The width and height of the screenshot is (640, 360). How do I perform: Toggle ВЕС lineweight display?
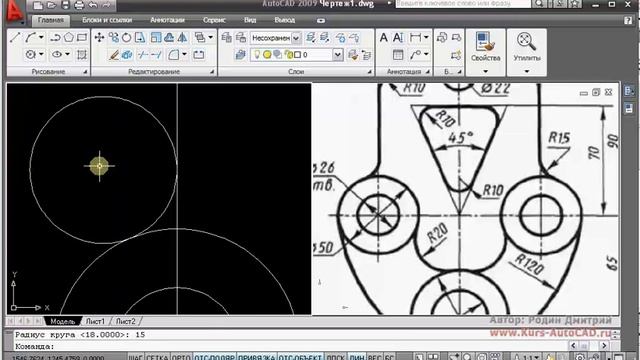click(374, 357)
